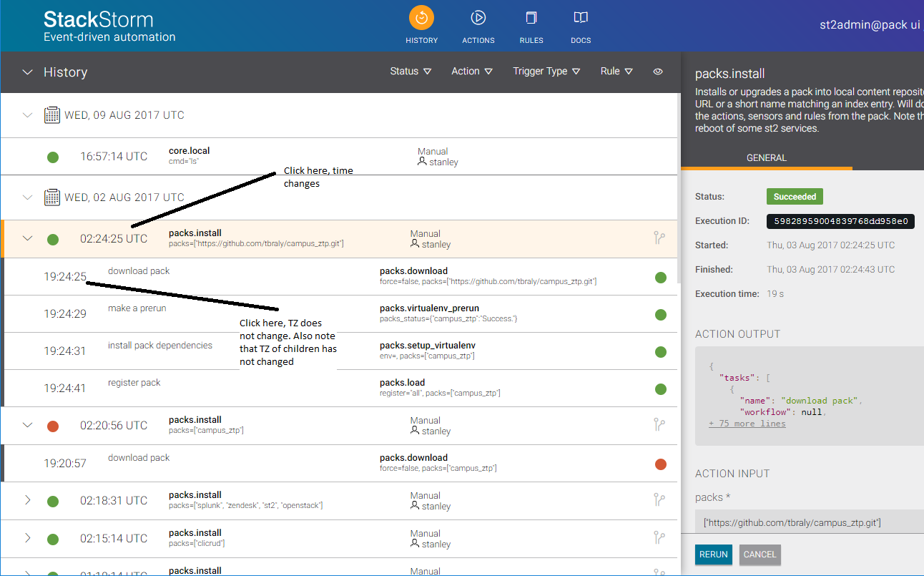Click workflow icon on 02:20:56 install row
The width and height of the screenshot is (924, 576).
click(x=659, y=425)
